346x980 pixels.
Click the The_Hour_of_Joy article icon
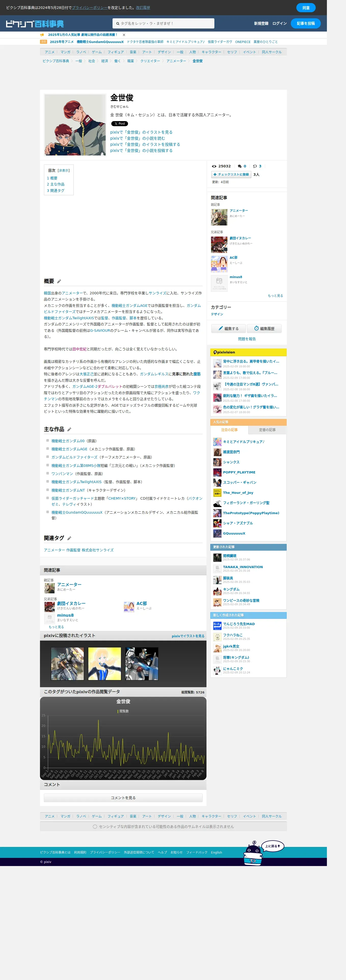217,493
